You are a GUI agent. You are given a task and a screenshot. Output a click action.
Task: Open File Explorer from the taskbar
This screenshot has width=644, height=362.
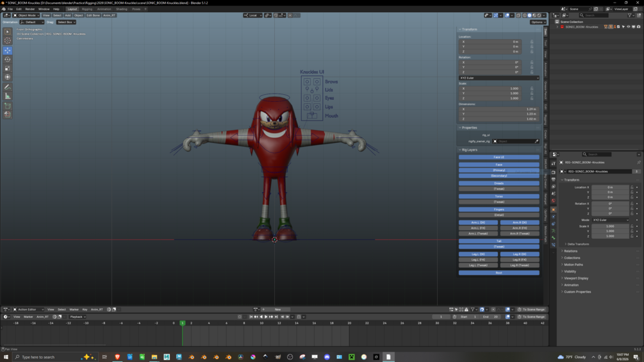154,357
